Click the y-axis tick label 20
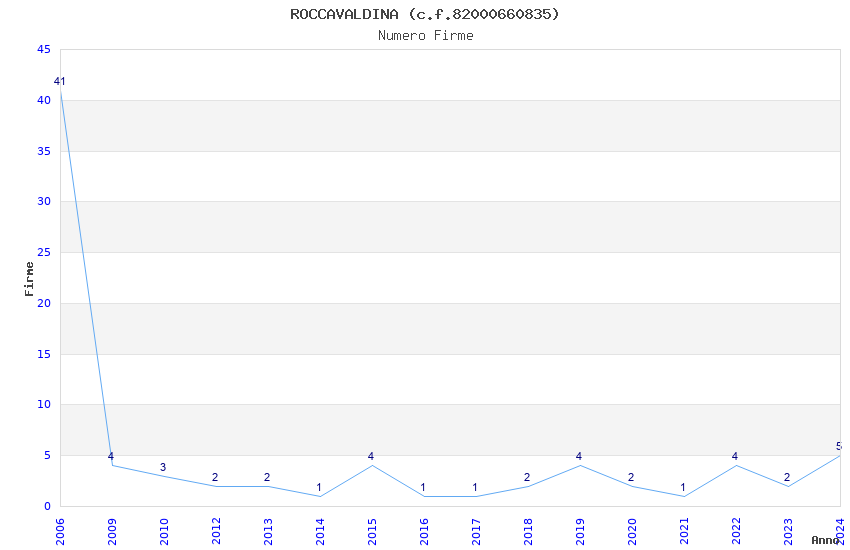This screenshot has width=850, height=550. [x=44, y=303]
